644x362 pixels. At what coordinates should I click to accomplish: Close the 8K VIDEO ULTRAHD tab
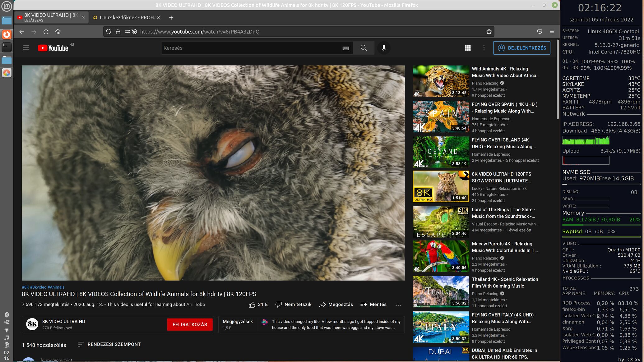coord(83,18)
